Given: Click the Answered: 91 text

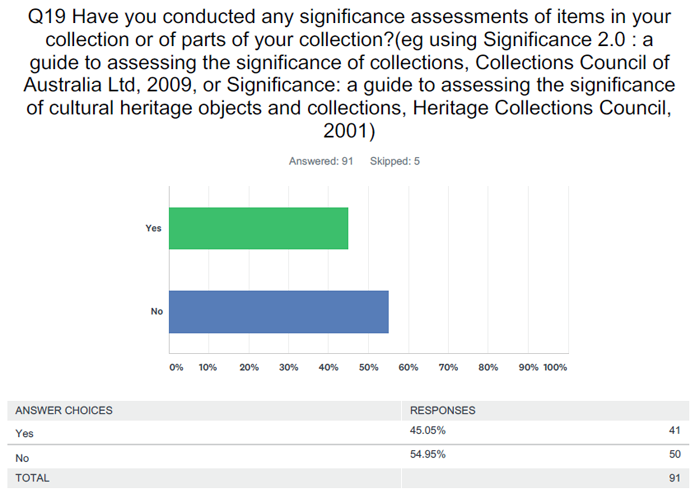Looking at the screenshot, I should (321, 161).
